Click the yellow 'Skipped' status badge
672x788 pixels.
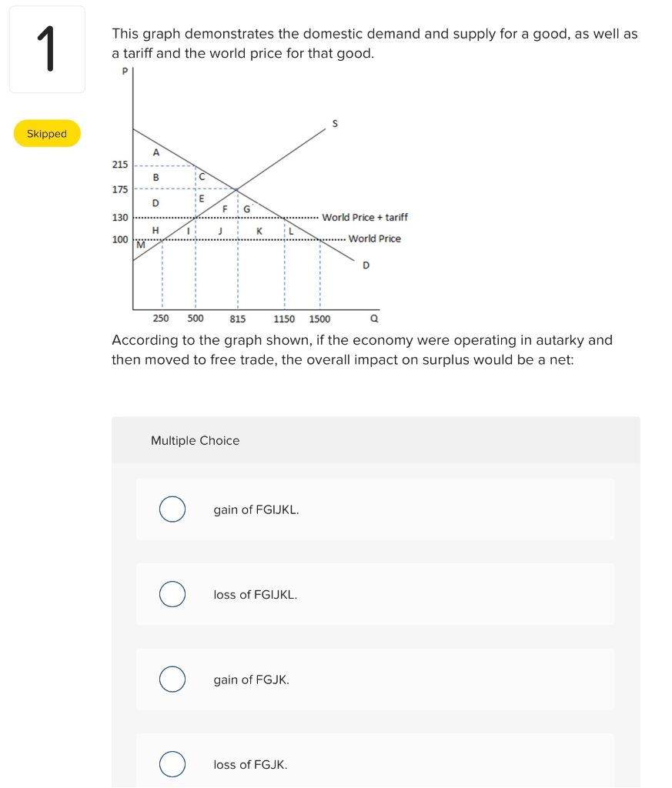tap(47, 133)
